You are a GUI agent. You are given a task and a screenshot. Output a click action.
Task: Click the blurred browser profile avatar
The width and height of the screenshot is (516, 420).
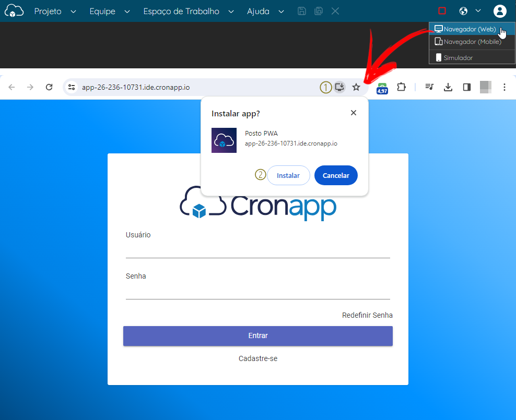point(485,87)
